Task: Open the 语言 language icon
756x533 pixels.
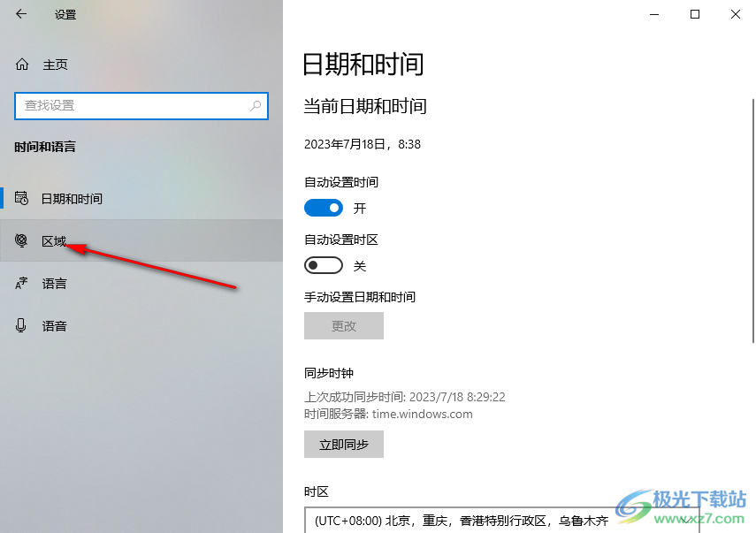Action: click(21, 283)
